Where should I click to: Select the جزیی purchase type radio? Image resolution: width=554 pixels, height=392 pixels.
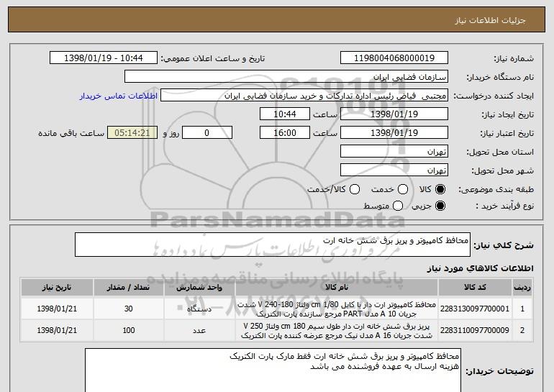point(440,206)
